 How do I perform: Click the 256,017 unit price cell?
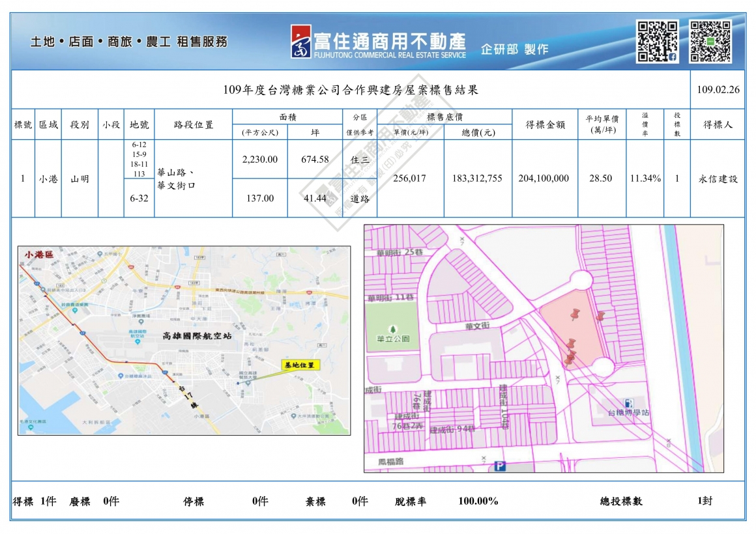click(x=409, y=178)
